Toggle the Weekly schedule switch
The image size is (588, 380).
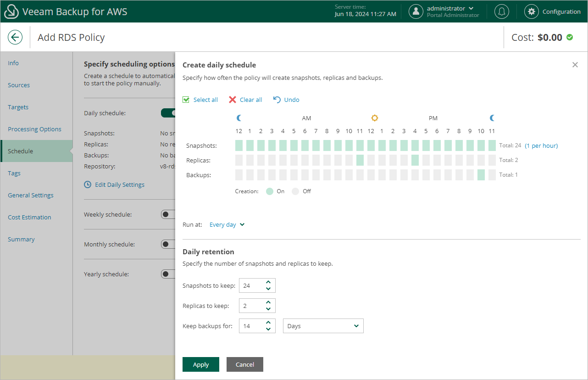point(168,214)
